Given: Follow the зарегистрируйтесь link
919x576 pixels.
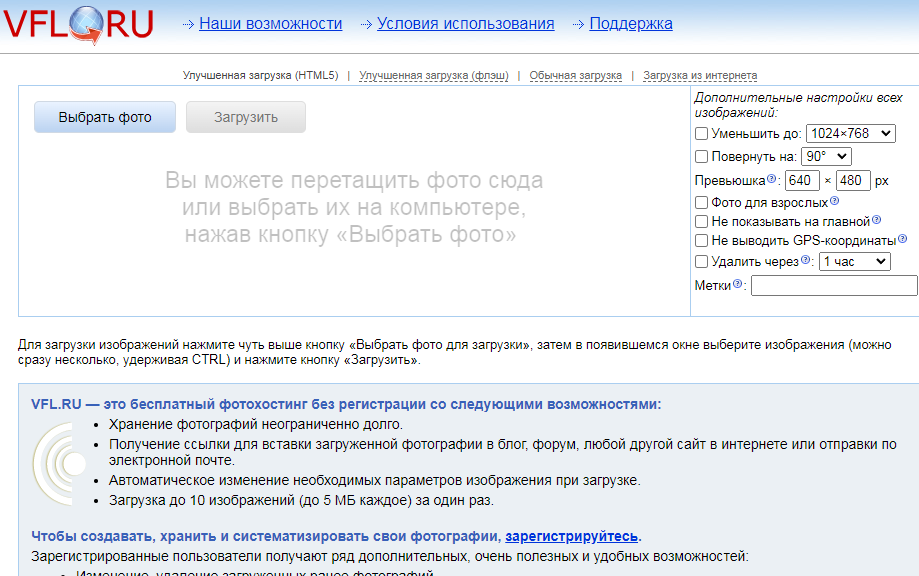Looking at the screenshot, I should (571, 536).
